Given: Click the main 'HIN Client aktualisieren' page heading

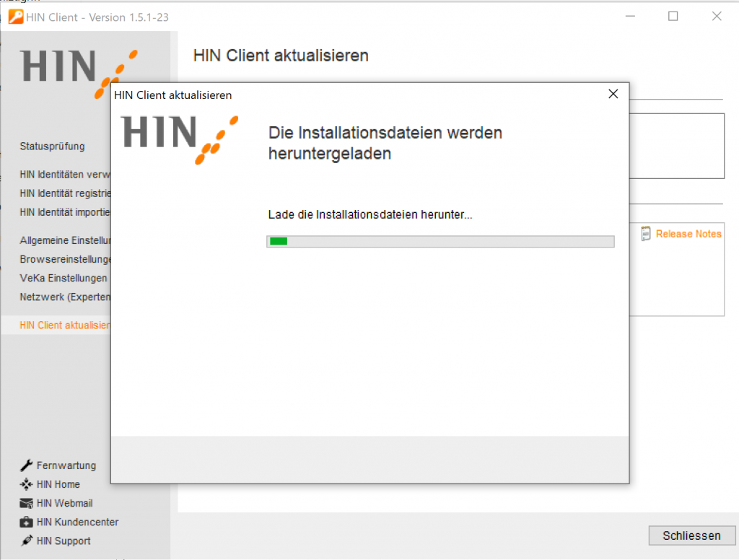Looking at the screenshot, I should click(x=281, y=56).
